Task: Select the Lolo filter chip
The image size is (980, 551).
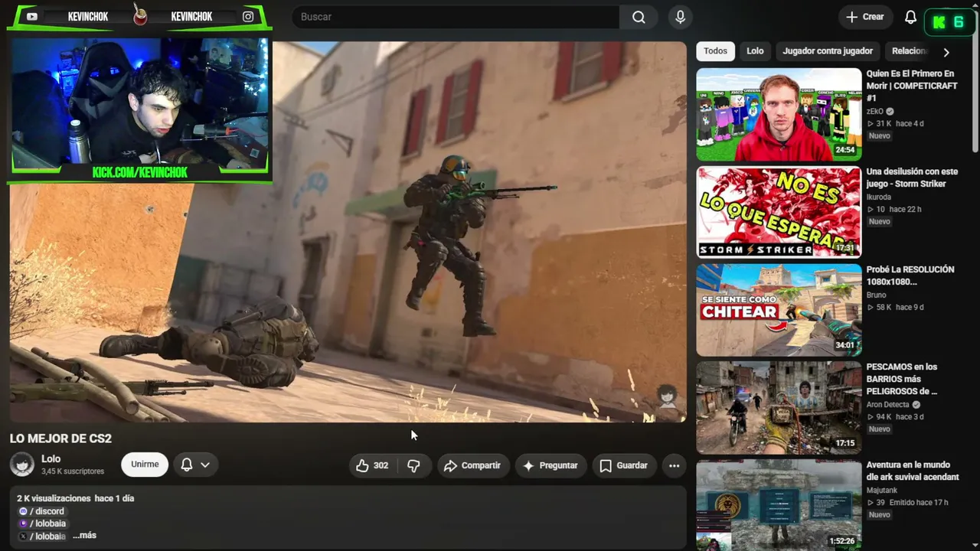Action: click(x=755, y=51)
